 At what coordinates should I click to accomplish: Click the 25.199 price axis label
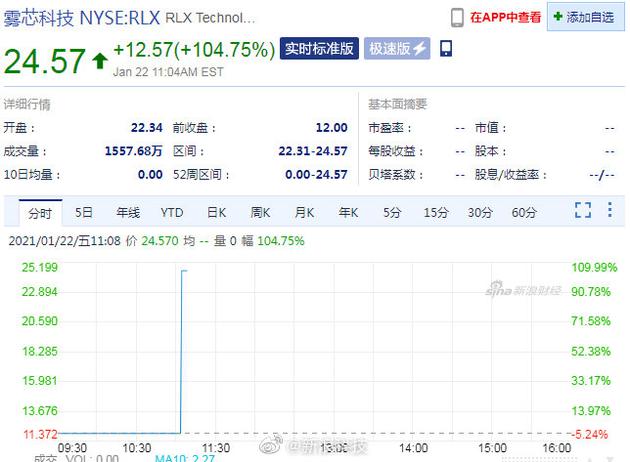(39, 267)
